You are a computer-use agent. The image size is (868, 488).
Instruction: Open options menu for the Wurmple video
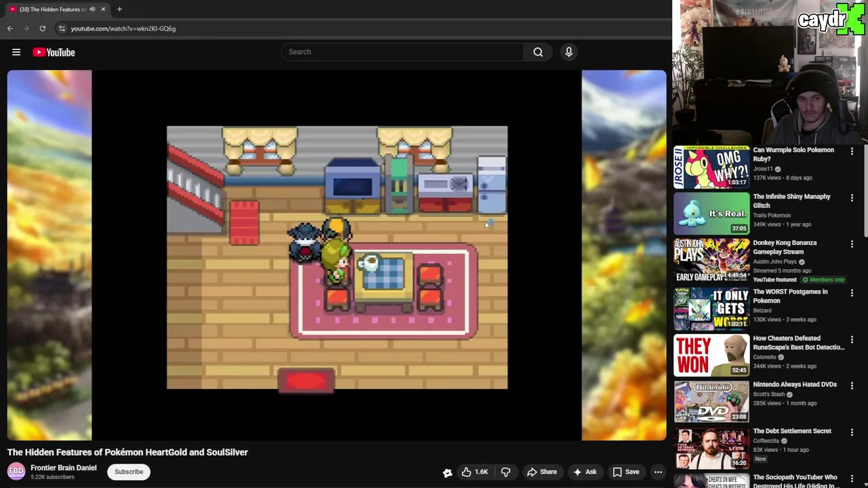tap(852, 151)
